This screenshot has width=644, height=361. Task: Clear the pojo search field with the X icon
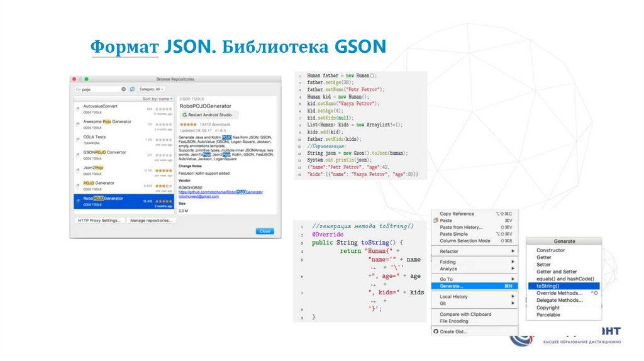click(x=123, y=89)
